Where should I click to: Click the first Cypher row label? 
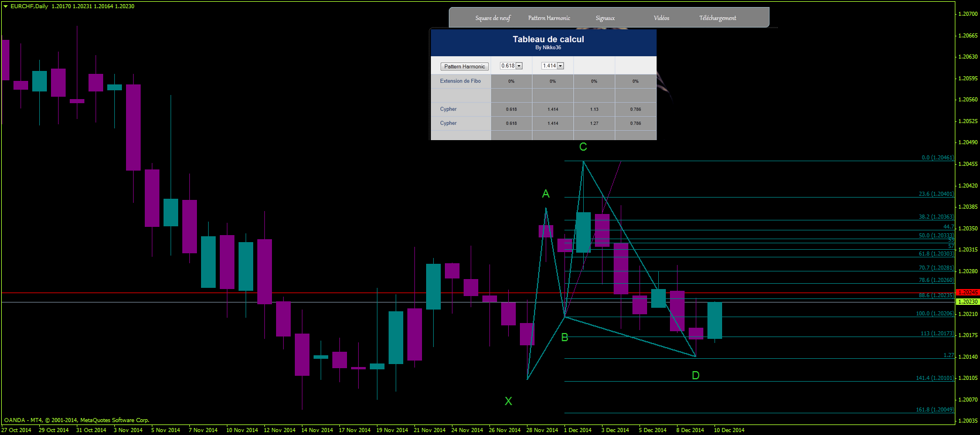(448, 109)
